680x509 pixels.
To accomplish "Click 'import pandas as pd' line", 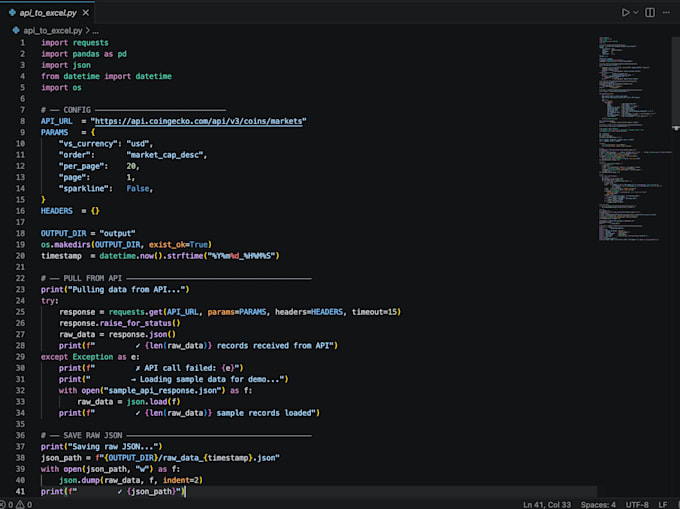I will click(x=84, y=54).
